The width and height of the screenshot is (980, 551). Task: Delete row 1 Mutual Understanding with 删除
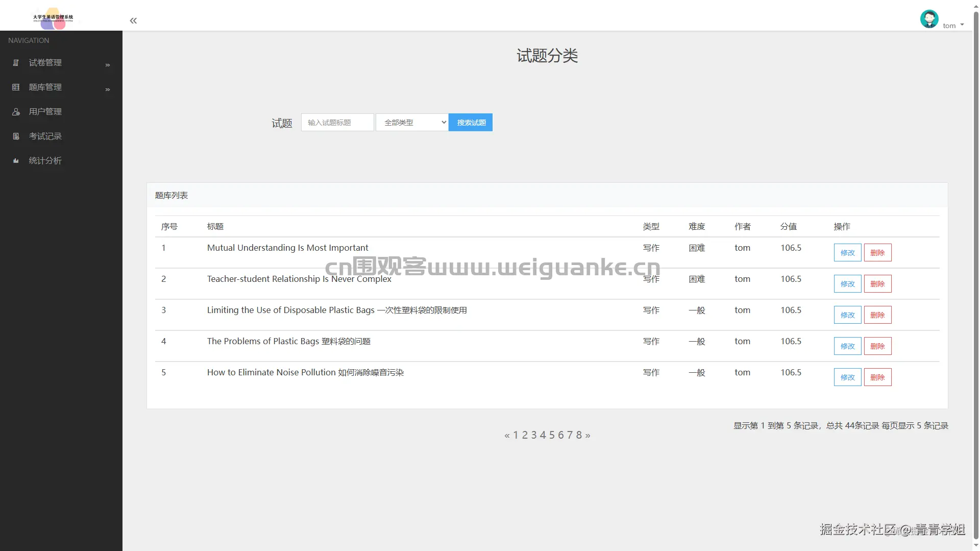[x=877, y=253]
